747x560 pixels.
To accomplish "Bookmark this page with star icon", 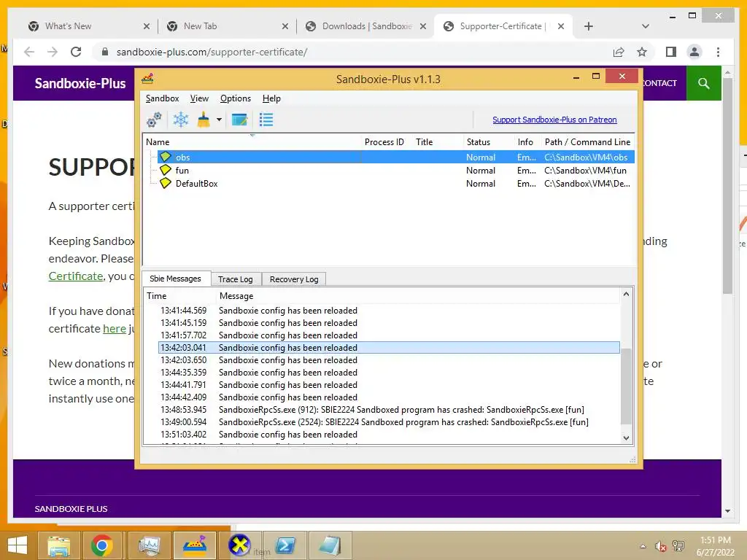I will coord(642,52).
